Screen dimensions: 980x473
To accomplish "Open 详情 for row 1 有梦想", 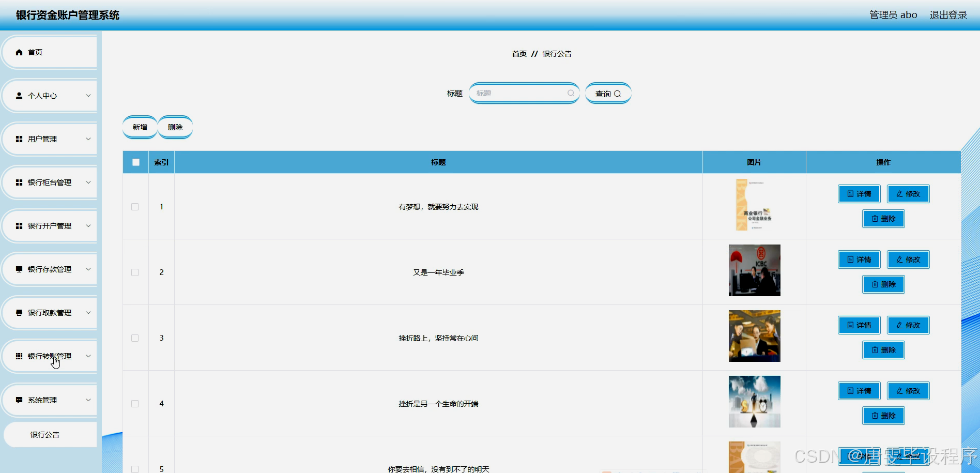I will (859, 194).
